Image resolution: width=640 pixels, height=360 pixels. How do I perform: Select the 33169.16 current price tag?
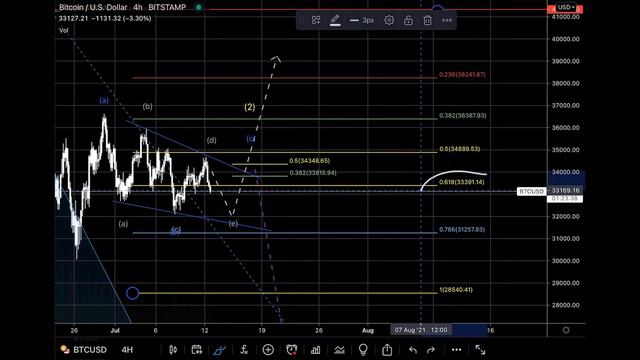tap(565, 191)
